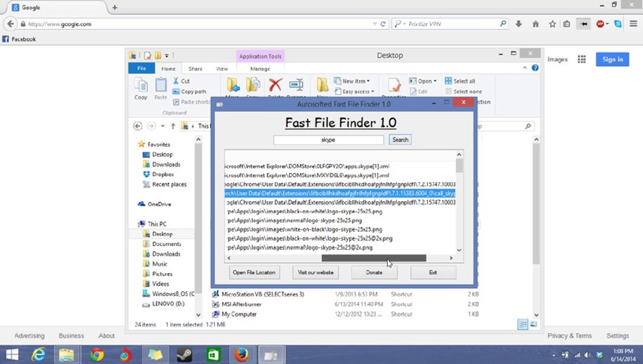The height and width of the screenshot is (364, 643).
Task: Select result black-on-white\logo-skype-25x25@2x.png
Action: [x=309, y=239]
